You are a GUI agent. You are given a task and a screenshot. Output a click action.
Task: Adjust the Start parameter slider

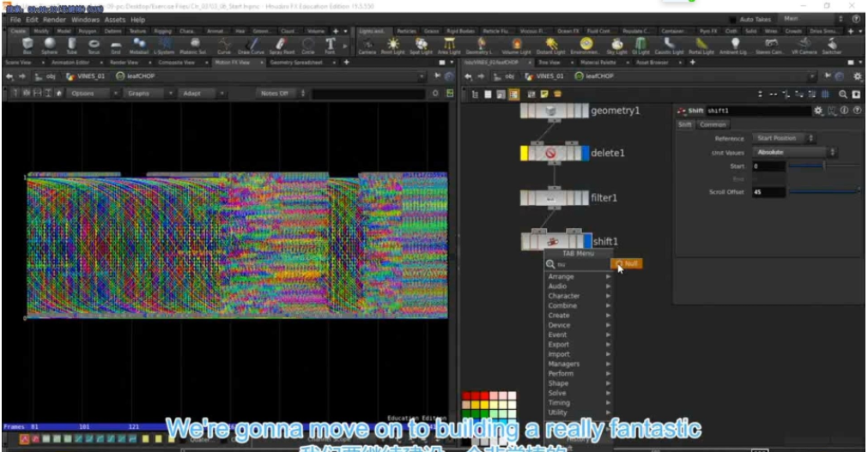[823, 166]
